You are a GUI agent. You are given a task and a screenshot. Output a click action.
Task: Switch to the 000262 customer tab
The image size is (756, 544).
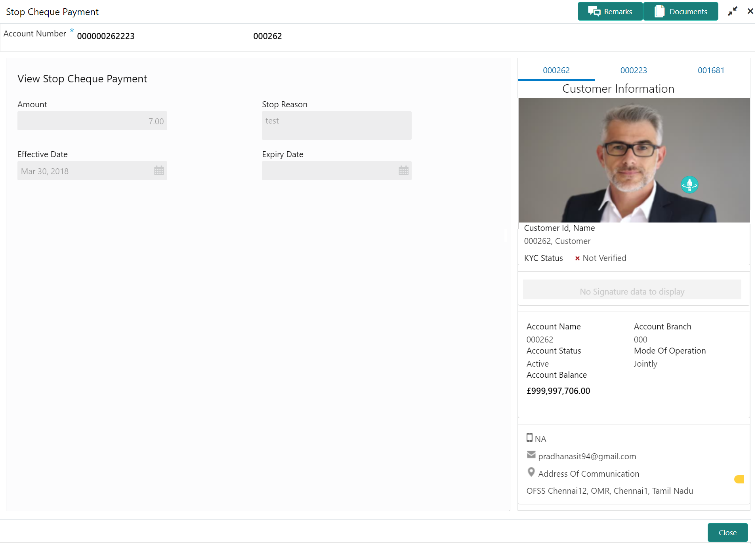pos(556,70)
